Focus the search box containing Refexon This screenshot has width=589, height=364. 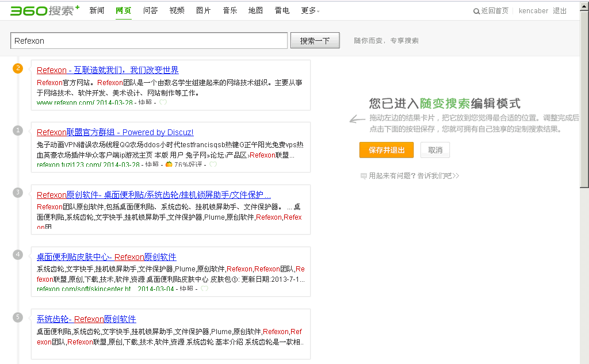coord(149,41)
